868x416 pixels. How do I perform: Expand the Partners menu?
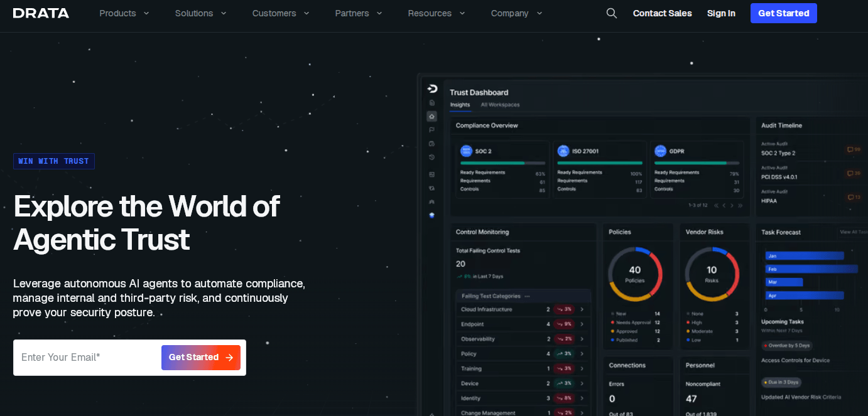[359, 13]
